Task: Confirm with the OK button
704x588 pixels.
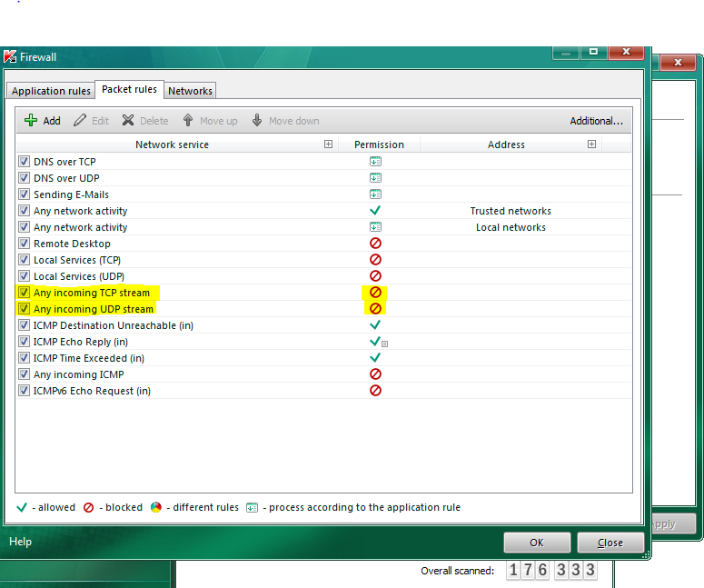Action: [537, 543]
